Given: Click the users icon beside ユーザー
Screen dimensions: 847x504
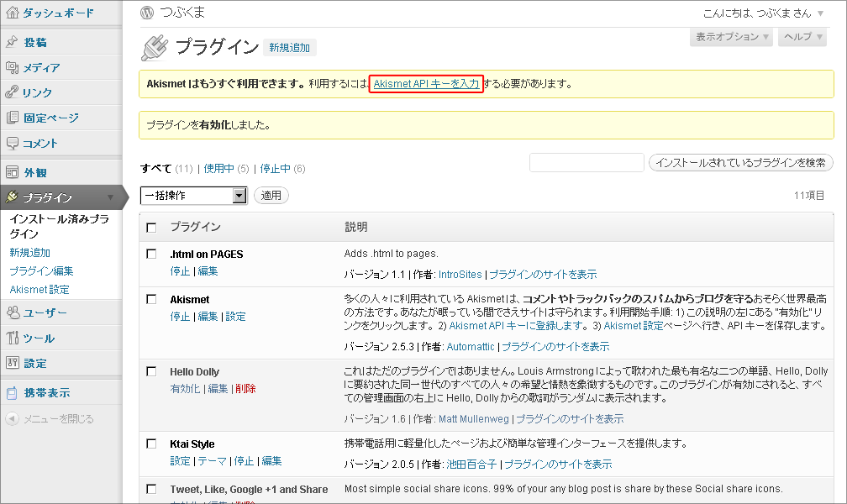Looking at the screenshot, I should (13, 312).
